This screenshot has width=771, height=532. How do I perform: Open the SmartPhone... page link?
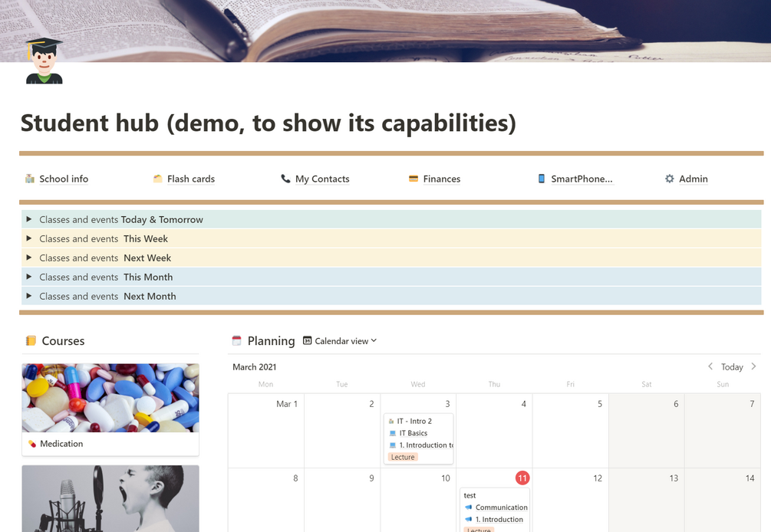click(x=582, y=179)
